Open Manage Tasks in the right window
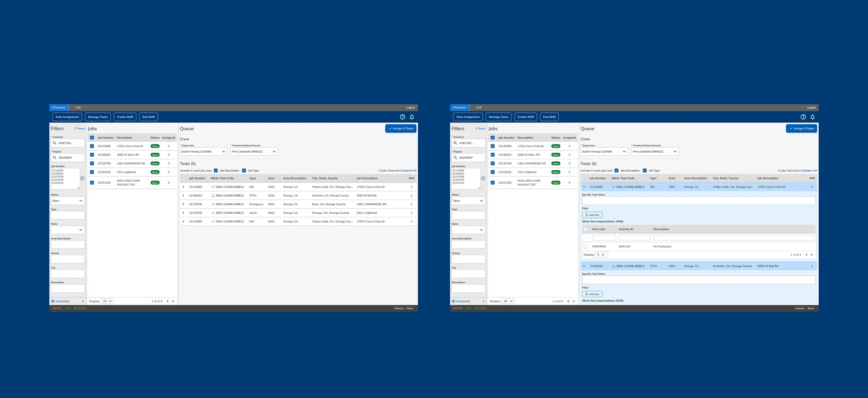868x398 pixels. tap(498, 117)
